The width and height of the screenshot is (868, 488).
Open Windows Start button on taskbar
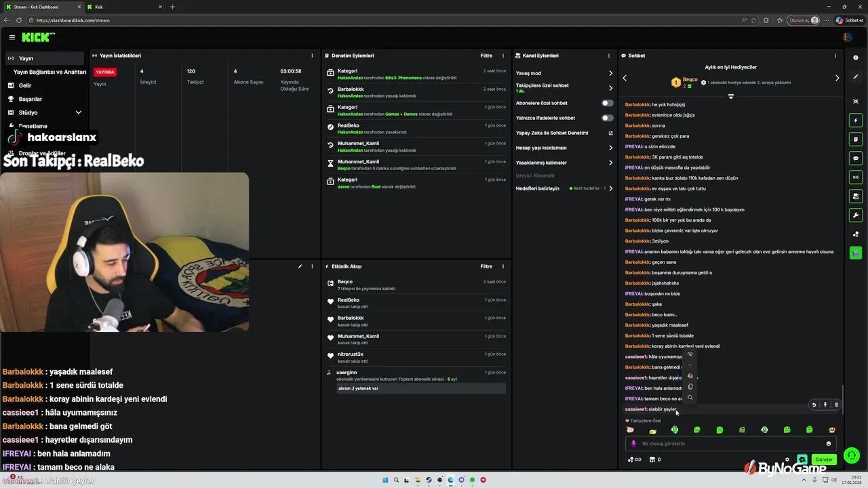(x=385, y=480)
